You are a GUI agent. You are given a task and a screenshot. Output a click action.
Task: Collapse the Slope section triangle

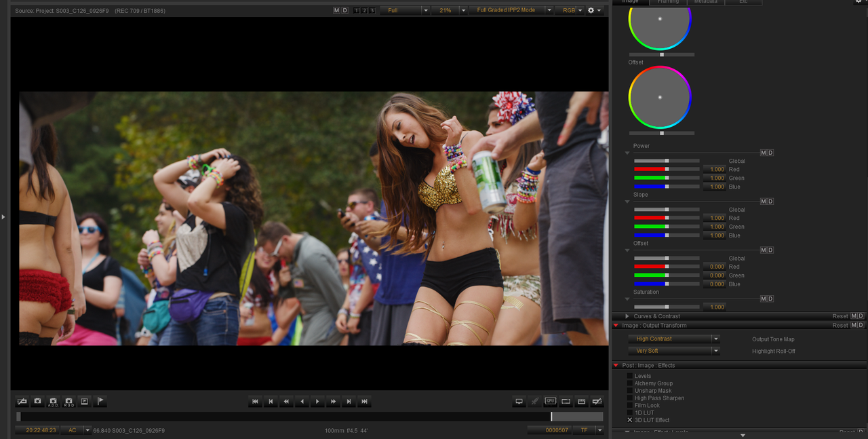(x=627, y=202)
